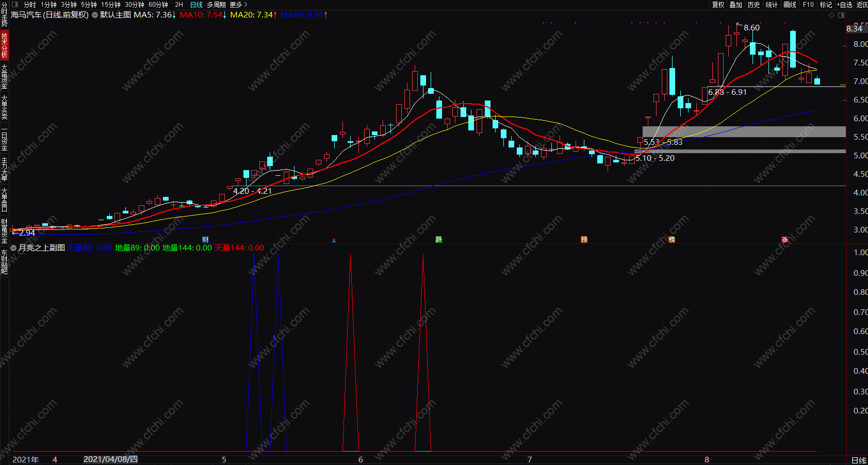The height and width of the screenshot is (465, 868).
Task: Click the 复权 button
Action: point(718,5)
